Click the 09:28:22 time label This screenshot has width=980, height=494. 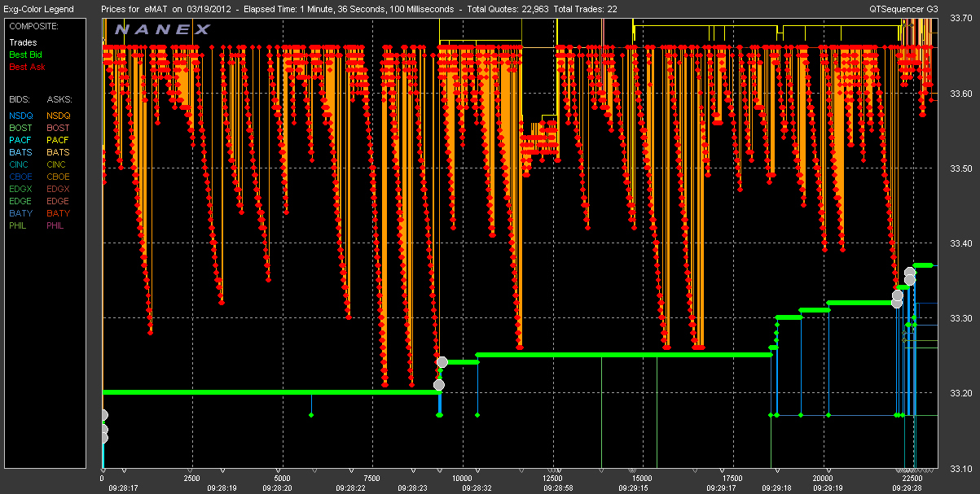click(350, 488)
